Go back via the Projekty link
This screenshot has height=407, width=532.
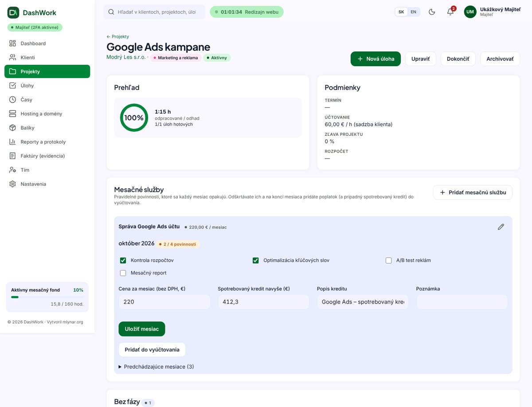pos(118,36)
